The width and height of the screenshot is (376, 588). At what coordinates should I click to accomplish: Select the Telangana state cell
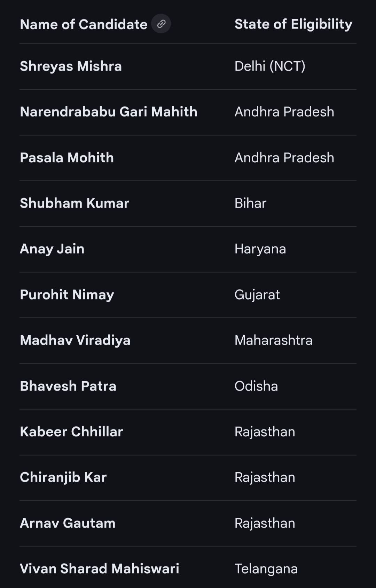click(266, 569)
